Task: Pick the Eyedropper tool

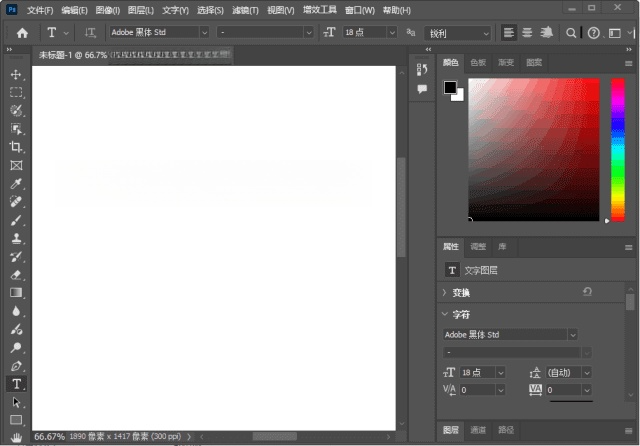Action: coord(16,184)
